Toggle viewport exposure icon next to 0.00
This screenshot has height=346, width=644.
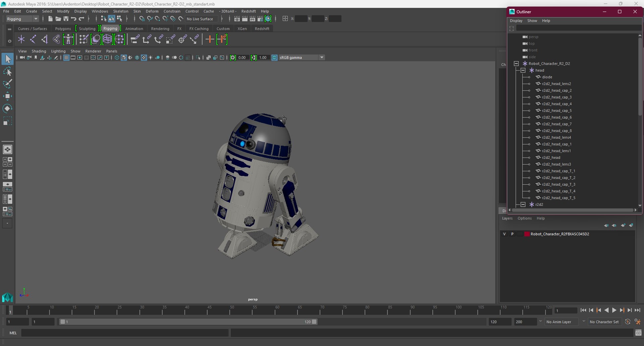point(233,58)
